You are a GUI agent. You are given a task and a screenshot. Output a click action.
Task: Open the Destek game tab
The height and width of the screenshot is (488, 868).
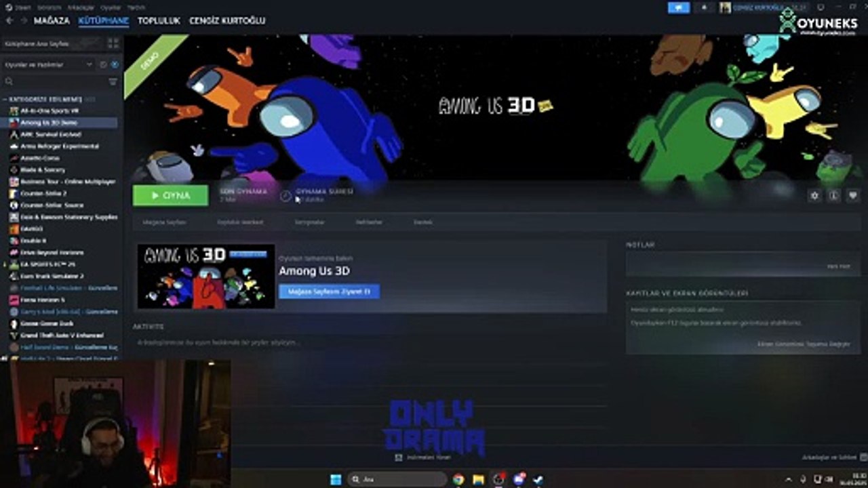(423, 222)
